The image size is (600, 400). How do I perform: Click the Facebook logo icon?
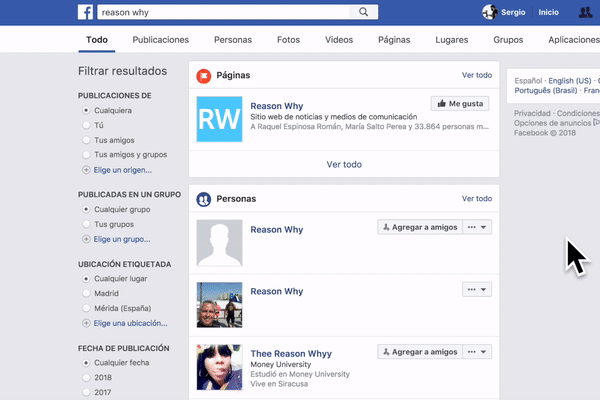click(85, 12)
